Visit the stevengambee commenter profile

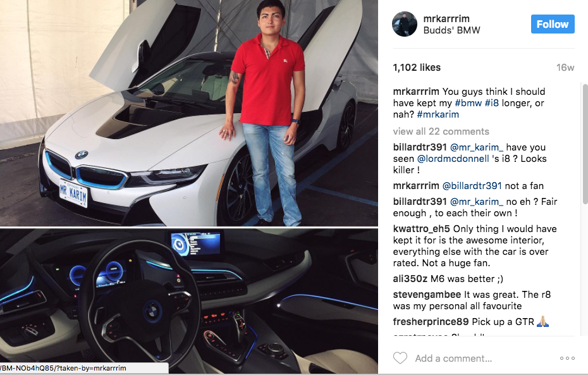427,295
